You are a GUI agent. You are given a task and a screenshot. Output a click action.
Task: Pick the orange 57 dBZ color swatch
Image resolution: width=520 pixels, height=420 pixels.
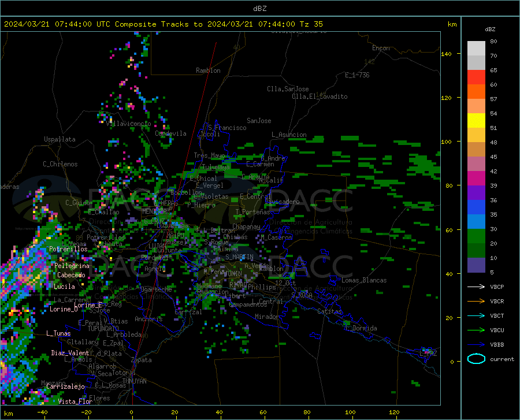click(476, 92)
